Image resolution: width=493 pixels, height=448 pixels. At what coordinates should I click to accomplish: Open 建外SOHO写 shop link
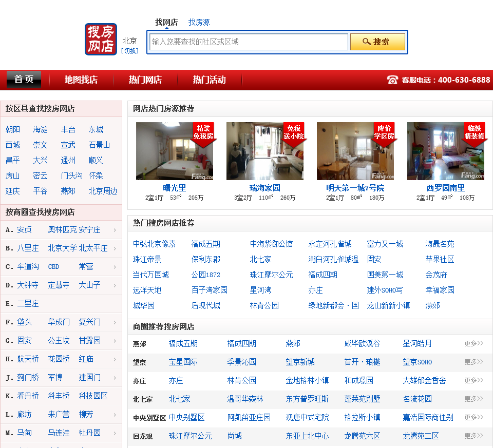[385, 290]
